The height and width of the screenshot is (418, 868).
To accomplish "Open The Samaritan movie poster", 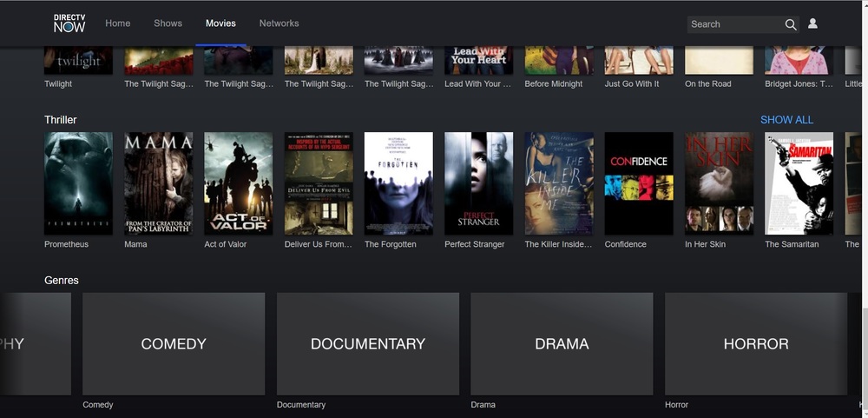I will 799,183.
